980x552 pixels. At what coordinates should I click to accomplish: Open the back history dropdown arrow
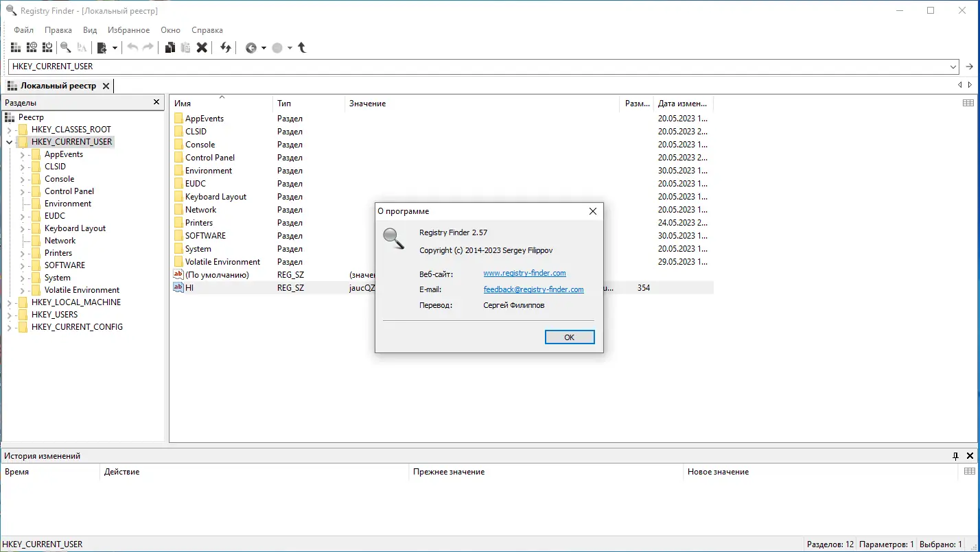coord(264,48)
